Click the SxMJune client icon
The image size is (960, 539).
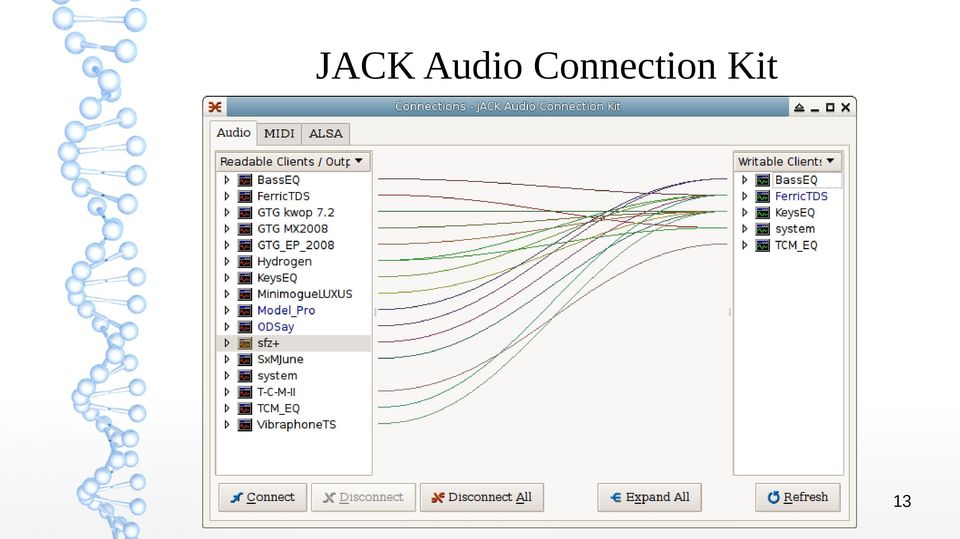245,360
